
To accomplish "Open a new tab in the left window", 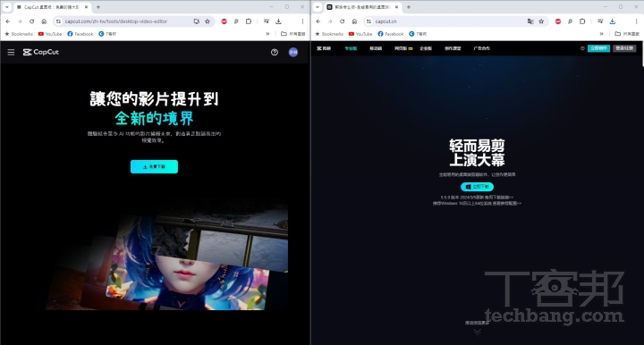I will (x=98, y=7).
